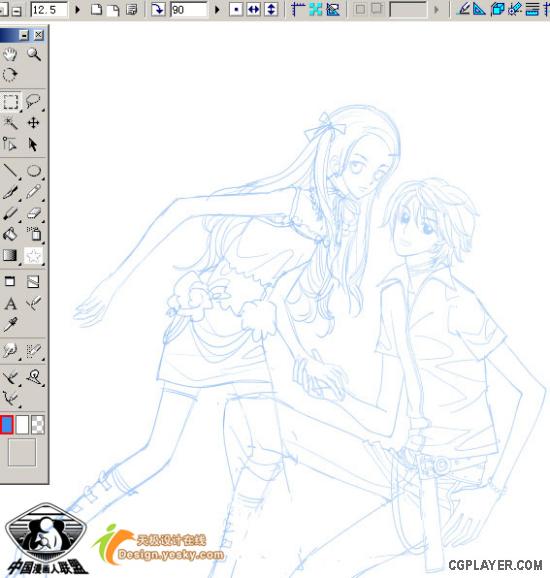Select the Gradient tool

pyautogui.click(x=10, y=255)
